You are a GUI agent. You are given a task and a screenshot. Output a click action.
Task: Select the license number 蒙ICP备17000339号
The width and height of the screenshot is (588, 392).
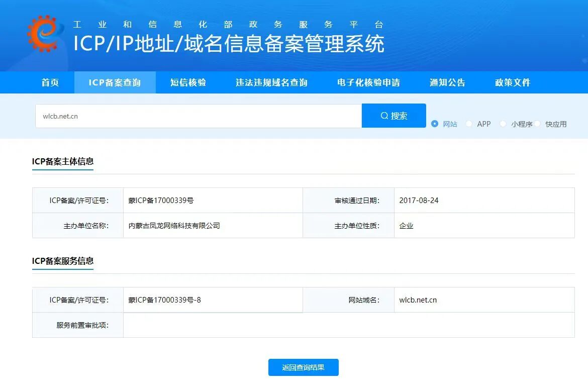click(161, 201)
